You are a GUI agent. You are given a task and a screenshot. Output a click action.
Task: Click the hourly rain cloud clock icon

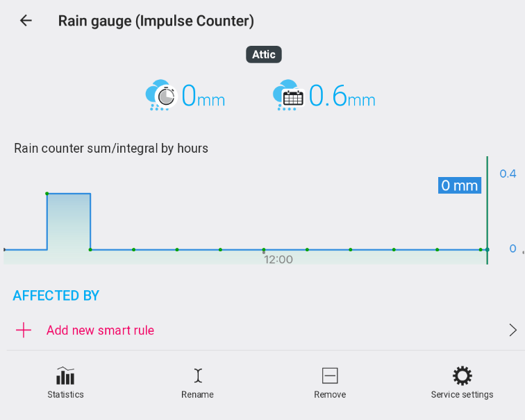pos(160,96)
